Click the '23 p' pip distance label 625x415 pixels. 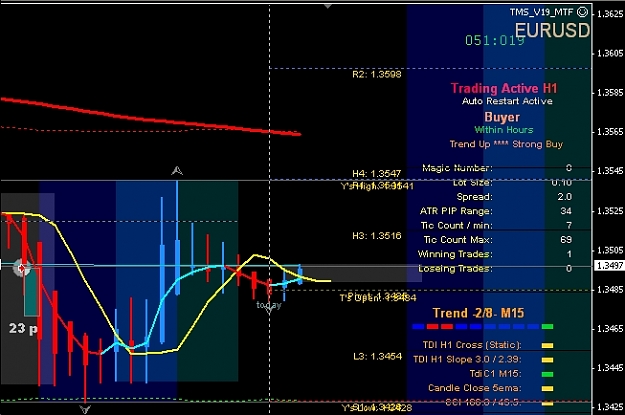[x=23, y=329]
